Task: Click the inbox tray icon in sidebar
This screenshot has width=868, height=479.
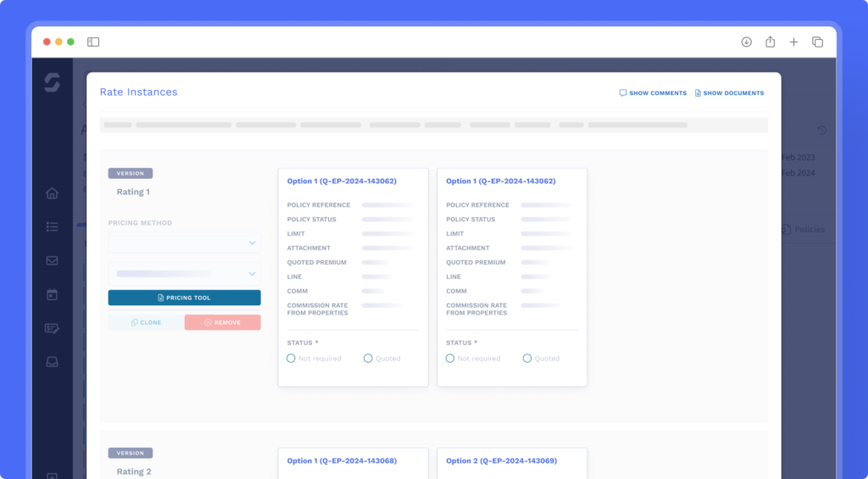Action: 52,362
